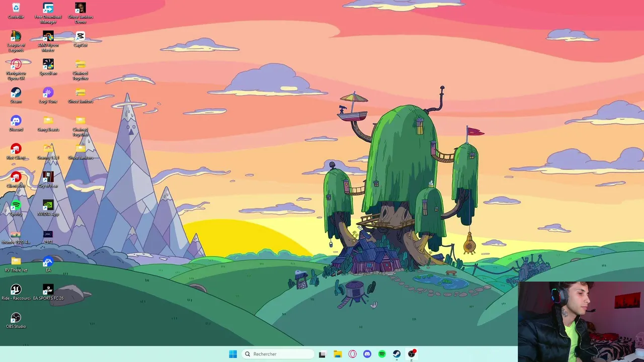Image resolution: width=644 pixels, height=362 pixels.
Task: Open the Ghost Janitors Demo shortcut
Action: (x=80, y=13)
